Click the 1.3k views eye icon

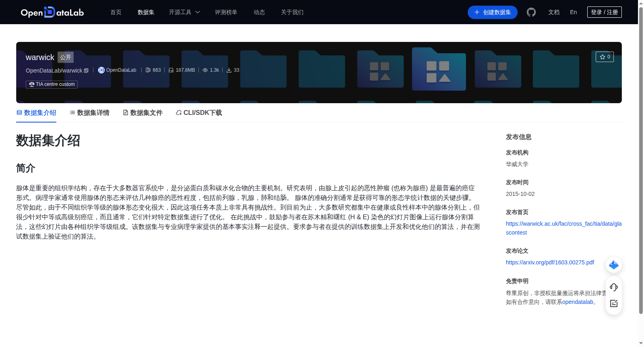[x=205, y=70]
